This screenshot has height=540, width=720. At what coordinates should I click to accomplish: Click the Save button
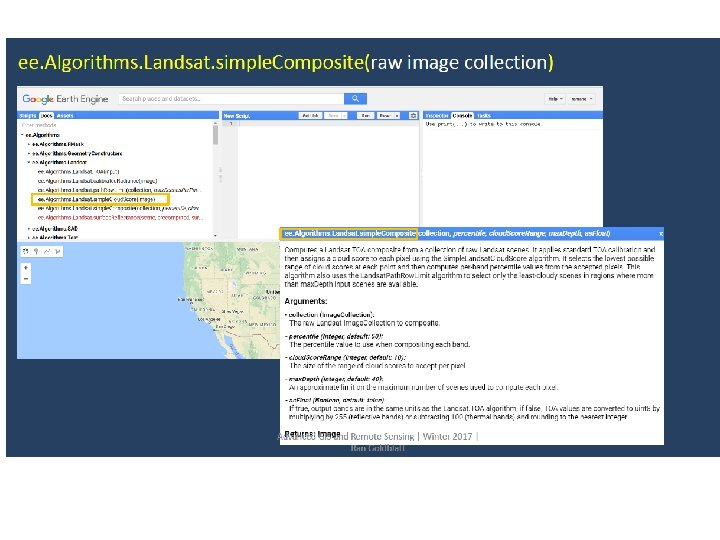point(333,116)
